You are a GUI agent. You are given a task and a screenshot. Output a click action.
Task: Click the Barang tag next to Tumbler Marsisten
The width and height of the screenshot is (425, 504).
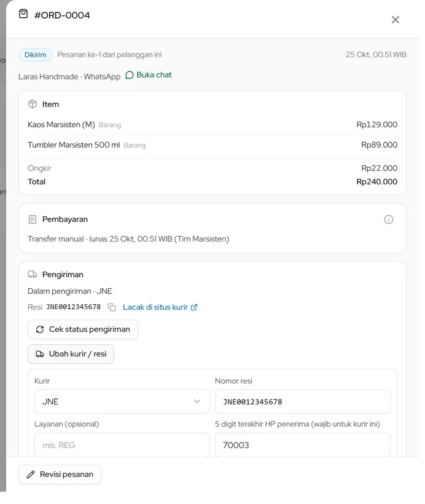(135, 145)
